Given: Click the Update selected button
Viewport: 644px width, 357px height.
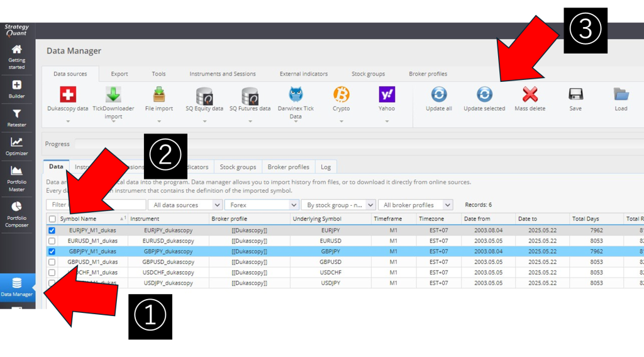Looking at the screenshot, I should pyautogui.click(x=484, y=98).
